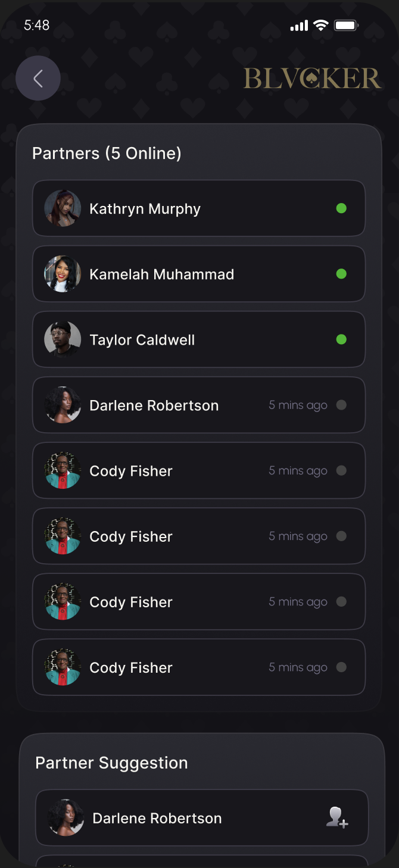This screenshot has height=868, width=399.
Task: Open Kathryn Murphy's profile picture
Action: point(63,208)
